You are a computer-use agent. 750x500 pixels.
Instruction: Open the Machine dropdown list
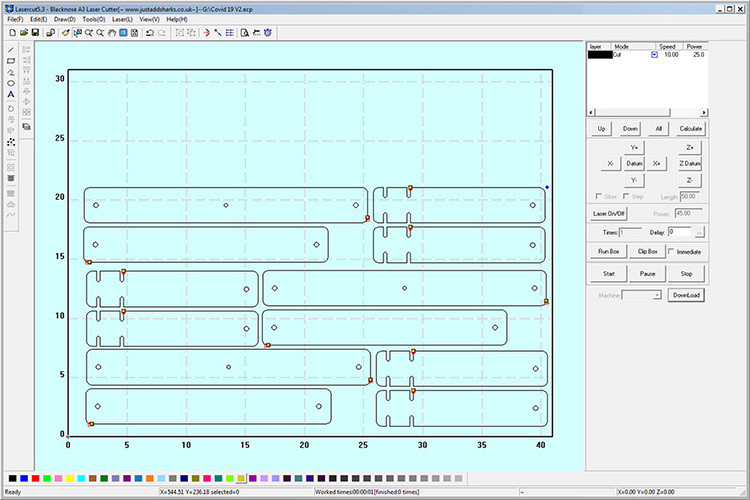(656, 295)
